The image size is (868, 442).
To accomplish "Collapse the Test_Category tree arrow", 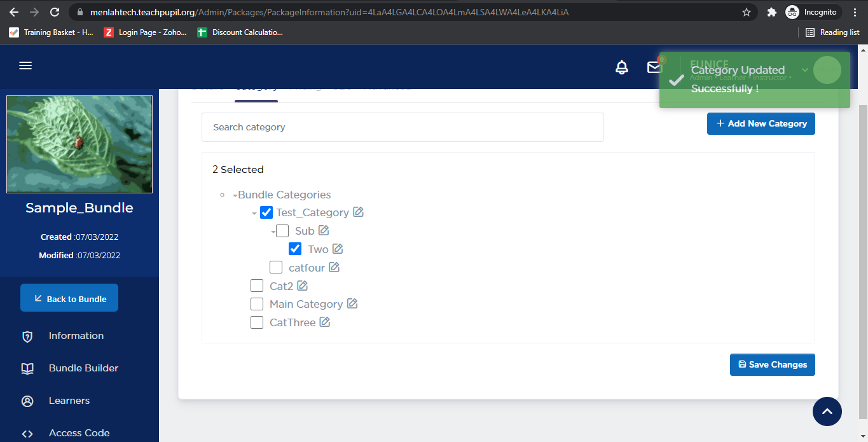I will point(254,213).
